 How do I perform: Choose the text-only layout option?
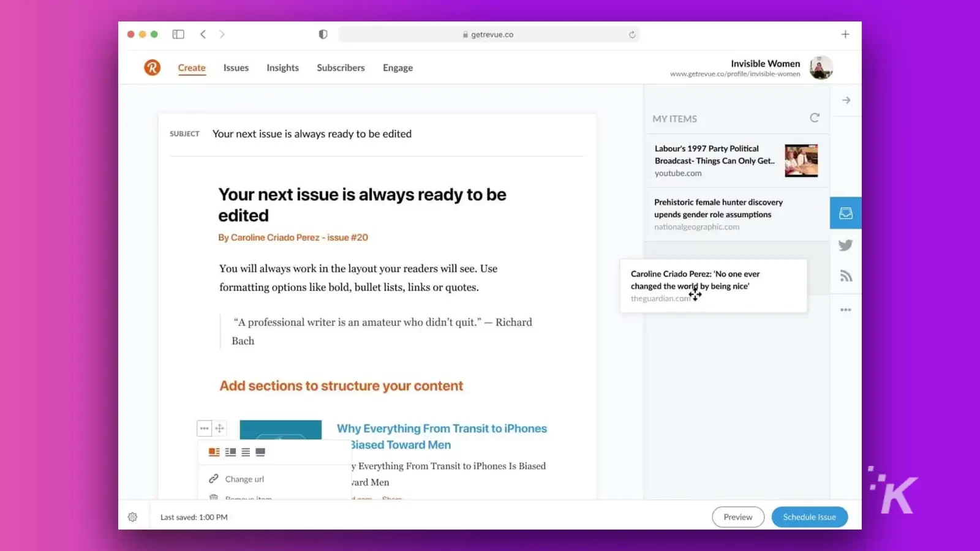tap(246, 452)
